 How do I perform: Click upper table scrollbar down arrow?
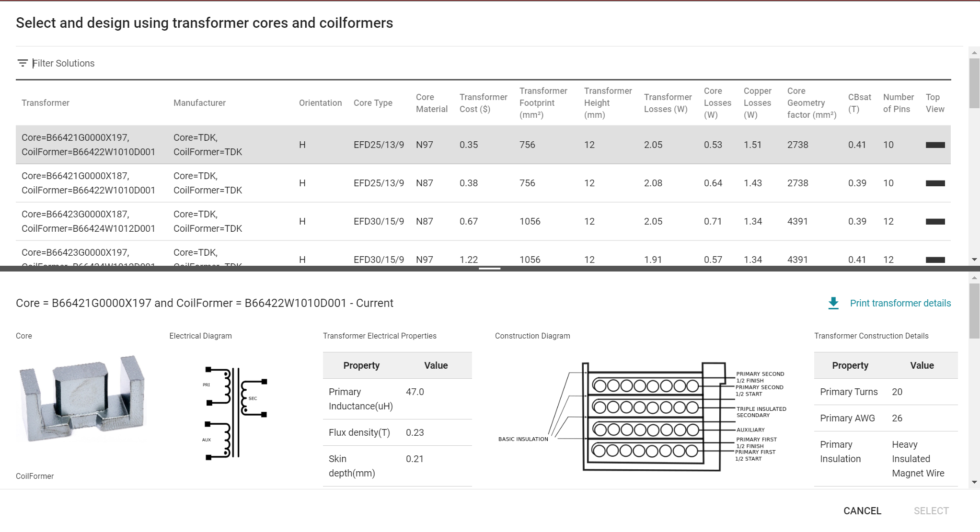(x=974, y=260)
